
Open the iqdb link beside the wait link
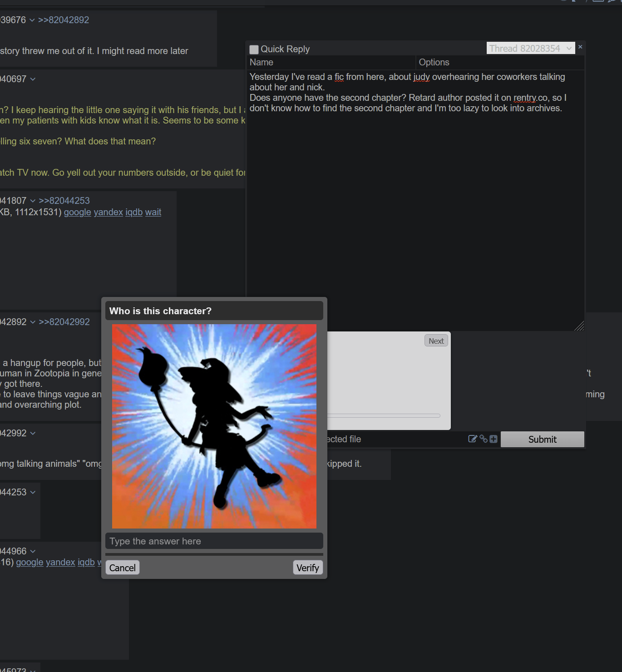pos(134,212)
